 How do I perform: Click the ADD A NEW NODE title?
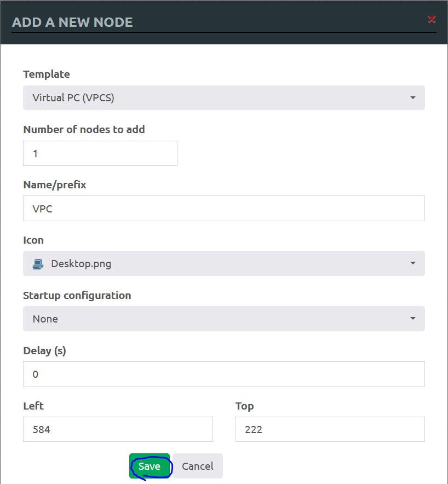(72, 22)
